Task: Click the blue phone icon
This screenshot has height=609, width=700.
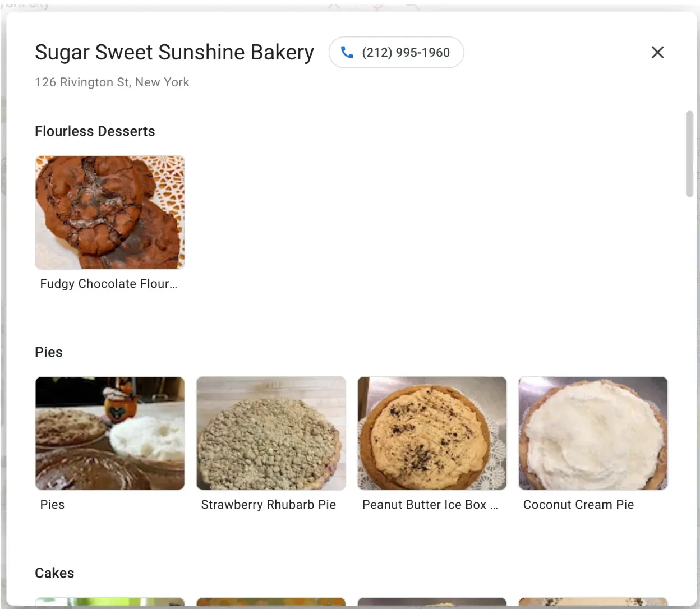Action: (347, 53)
